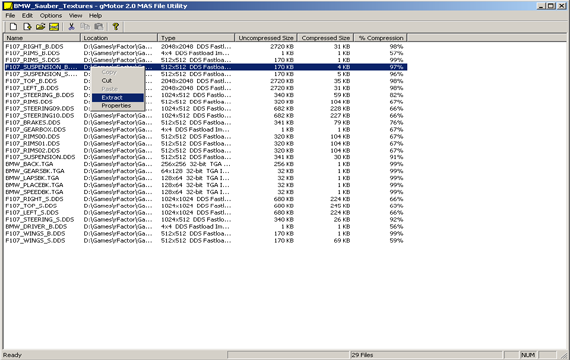
Task: Click the New file toolbar icon
Action: point(13,27)
